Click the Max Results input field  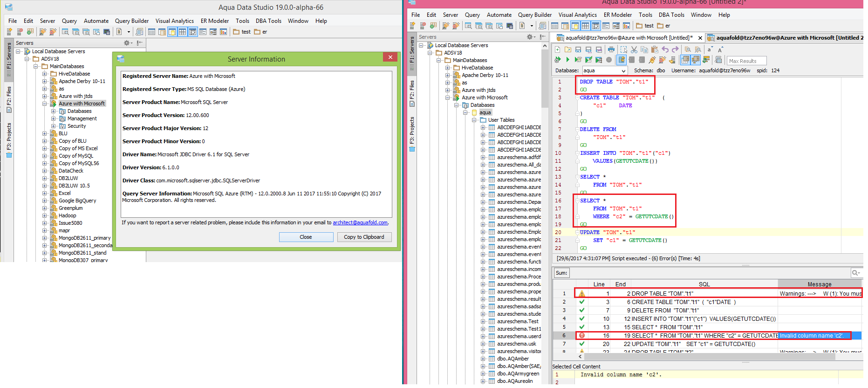click(747, 61)
